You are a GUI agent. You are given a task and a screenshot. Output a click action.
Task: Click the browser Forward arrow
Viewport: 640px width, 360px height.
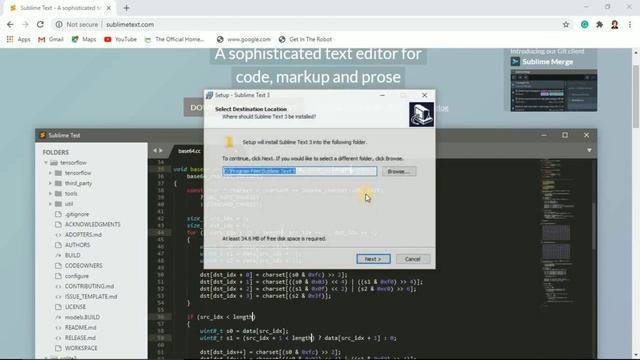tap(25, 24)
